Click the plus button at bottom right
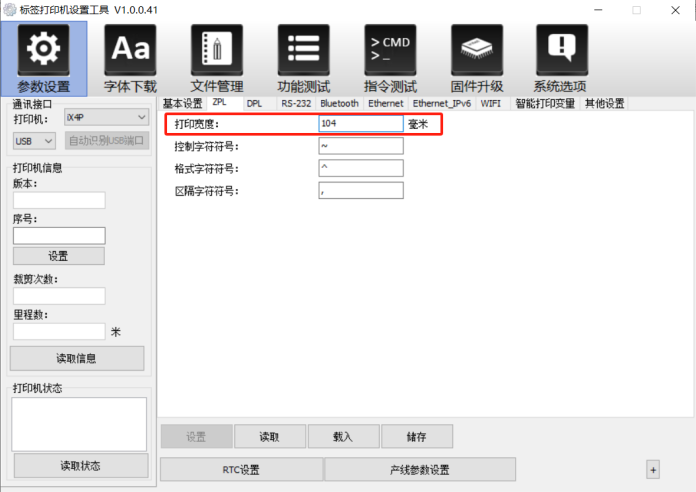The image size is (696, 492). (x=653, y=470)
